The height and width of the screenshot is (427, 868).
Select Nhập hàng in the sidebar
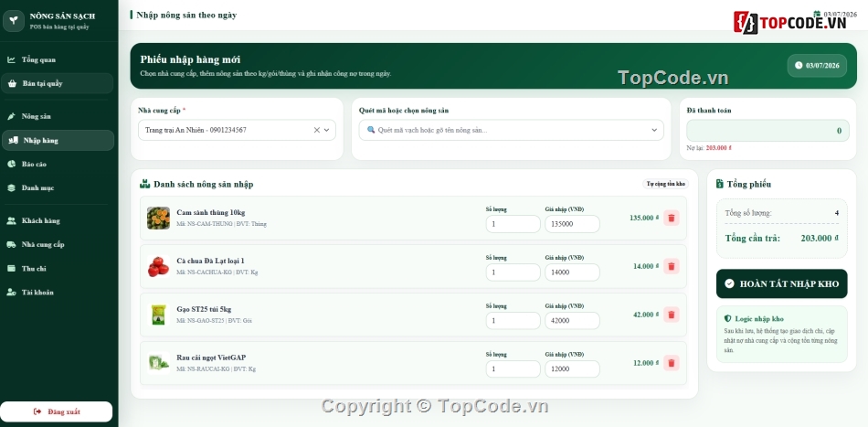click(58, 140)
